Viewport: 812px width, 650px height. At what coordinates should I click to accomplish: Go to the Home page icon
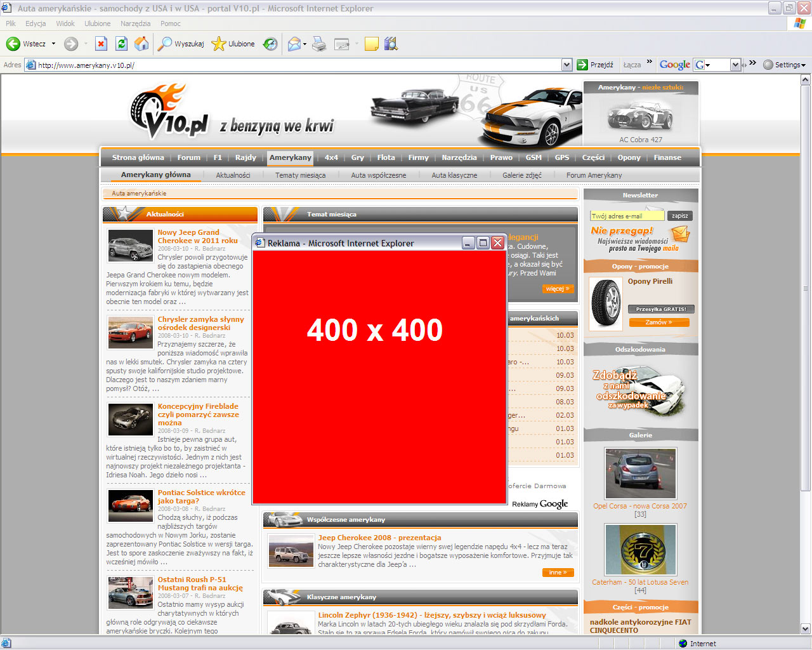tap(141, 44)
